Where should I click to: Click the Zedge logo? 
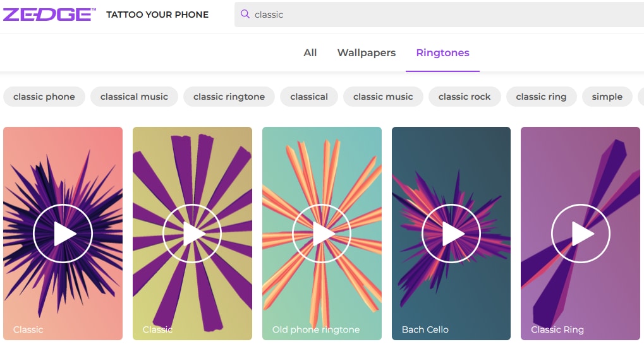point(49,15)
